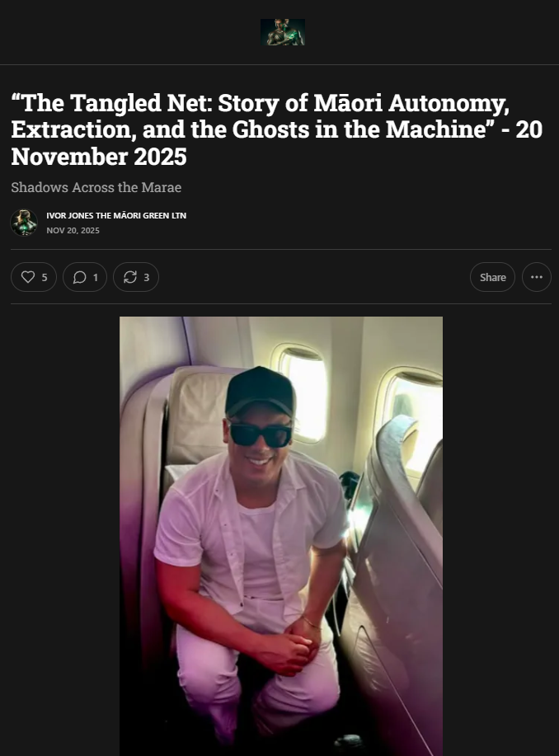Image resolution: width=559 pixels, height=756 pixels.
Task: Click the restack count number 3
Action: 147,278
